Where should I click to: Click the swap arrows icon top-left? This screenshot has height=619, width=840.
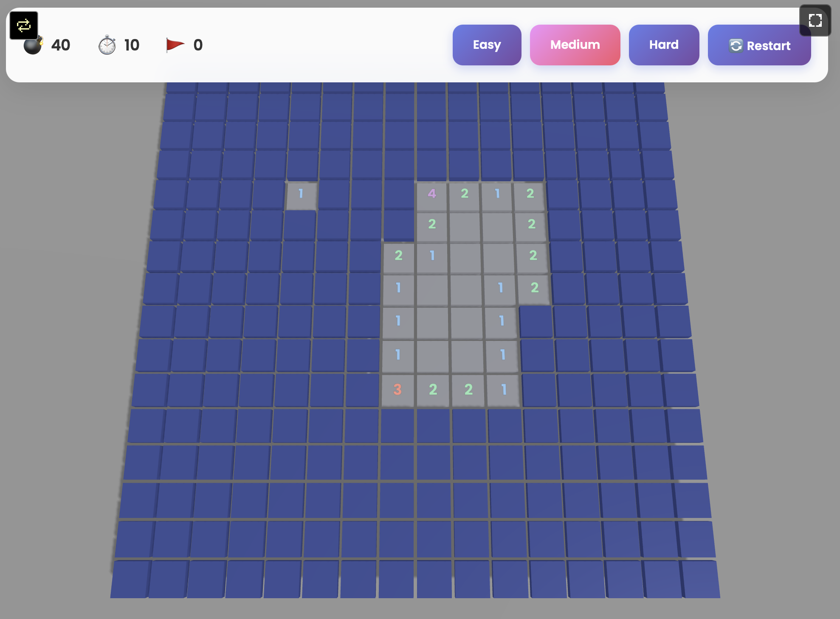click(24, 25)
